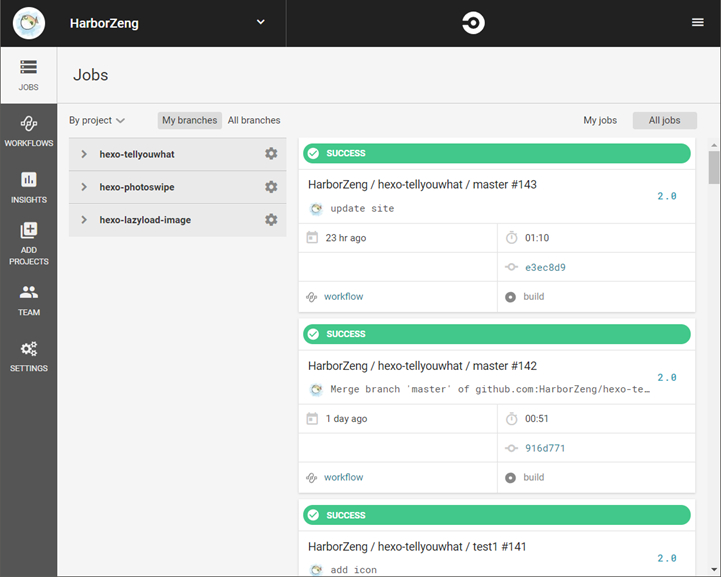Viewport: 721px width, 577px height.
Task: Click 'update site' commit message
Action: coord(362,209)
